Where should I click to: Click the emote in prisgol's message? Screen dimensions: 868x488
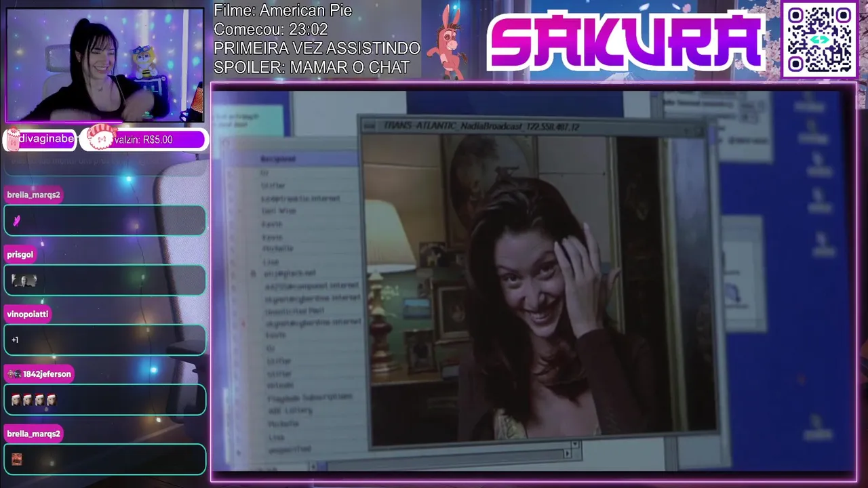[24, 280]
